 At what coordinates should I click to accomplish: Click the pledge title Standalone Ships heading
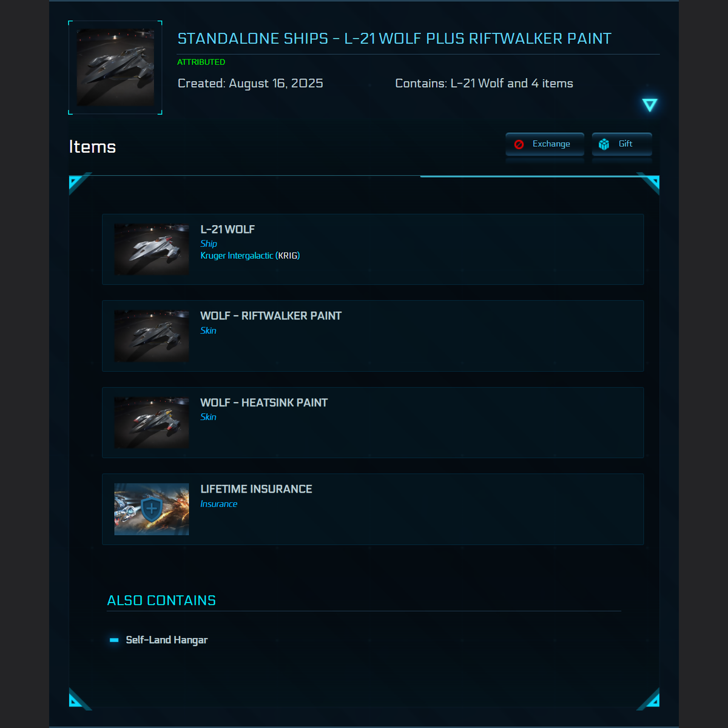point(394,39)
